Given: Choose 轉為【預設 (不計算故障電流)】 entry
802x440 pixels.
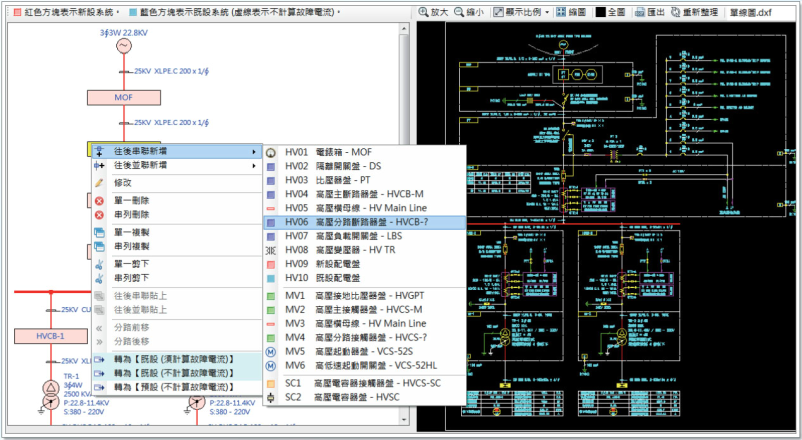Looking at the screenshot, I should [x=177, y=387].
